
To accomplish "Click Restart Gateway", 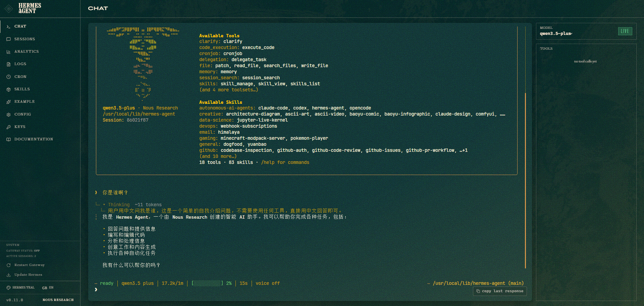I will point(29,265).
